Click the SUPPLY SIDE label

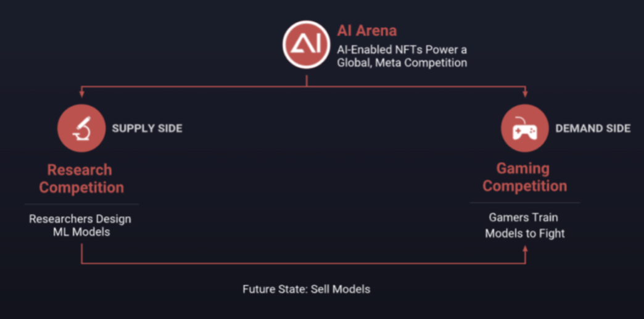[x=147, y=128]
